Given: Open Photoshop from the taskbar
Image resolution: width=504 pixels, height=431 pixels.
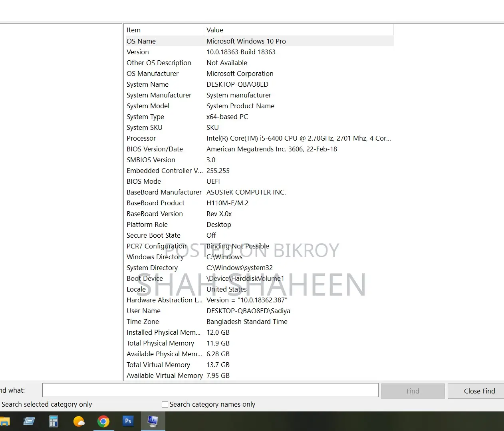Looking at the screenshot, I should tap(128, 421).
